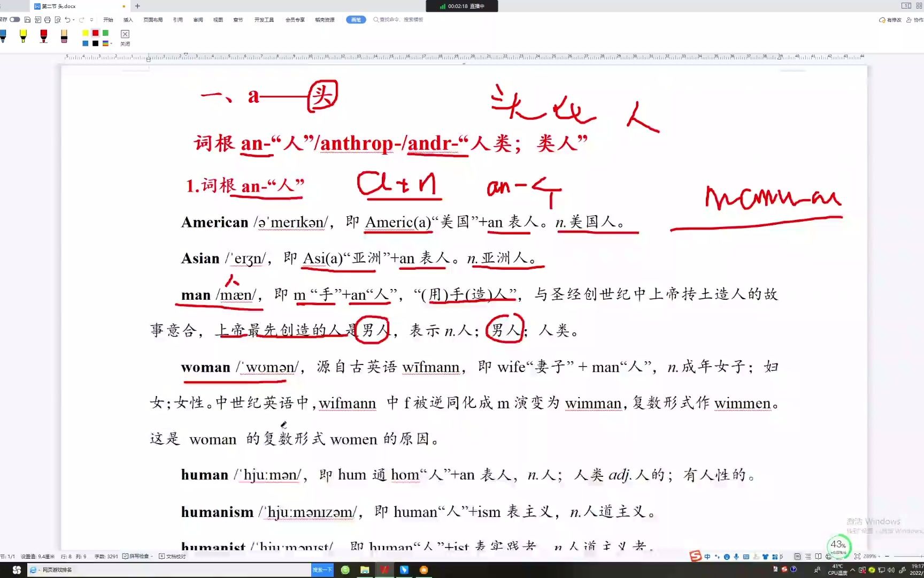This screenshot has width=924, height=578.
Task: Toggle Chinese/English input mode 中
Action: click(707, 557)
